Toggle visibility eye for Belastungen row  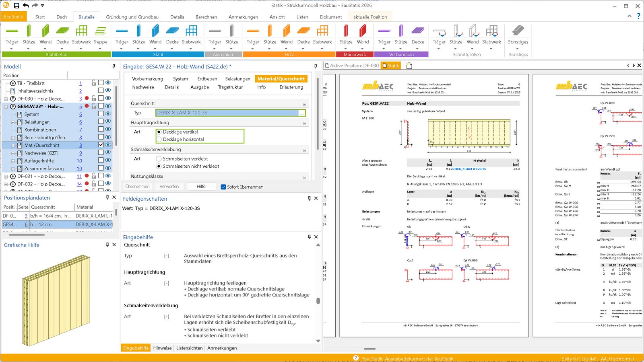click(x=108, y=121)
